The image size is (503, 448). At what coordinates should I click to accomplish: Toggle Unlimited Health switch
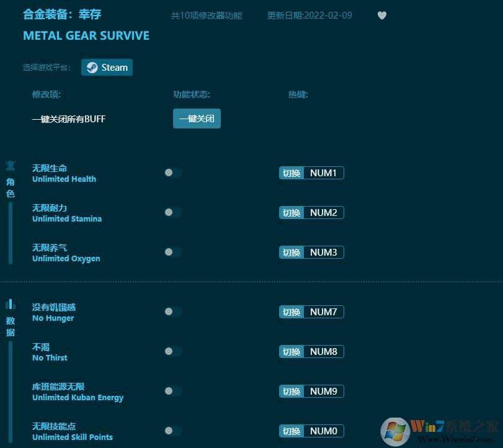click(x=173, y=172)
